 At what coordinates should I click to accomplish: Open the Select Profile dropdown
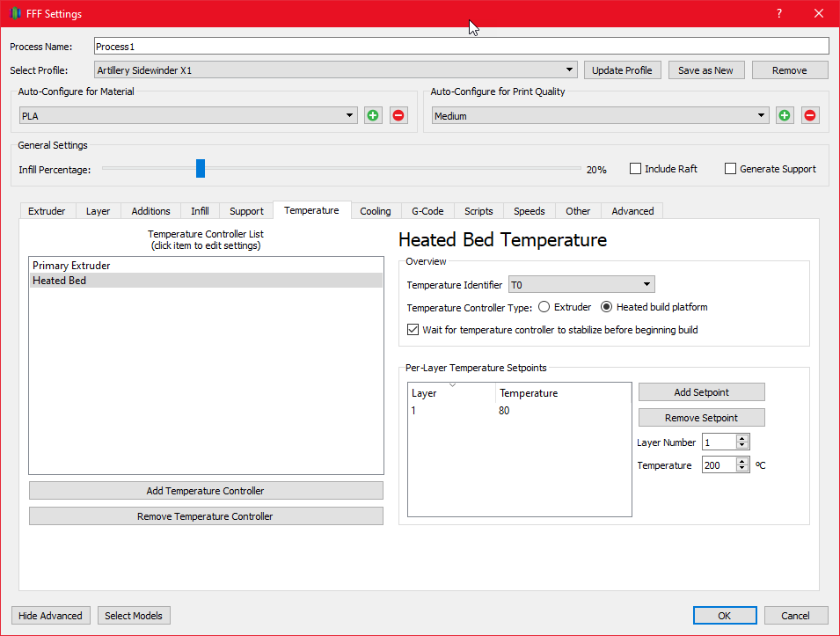tap(336, 70)
